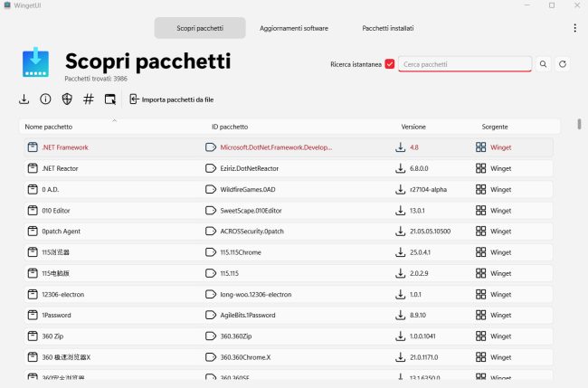Image resolution: width=588 pixels, height=388 pixels.
Task: Sort by Nome pacchetto column header
Action: click(x=48, y=127)
